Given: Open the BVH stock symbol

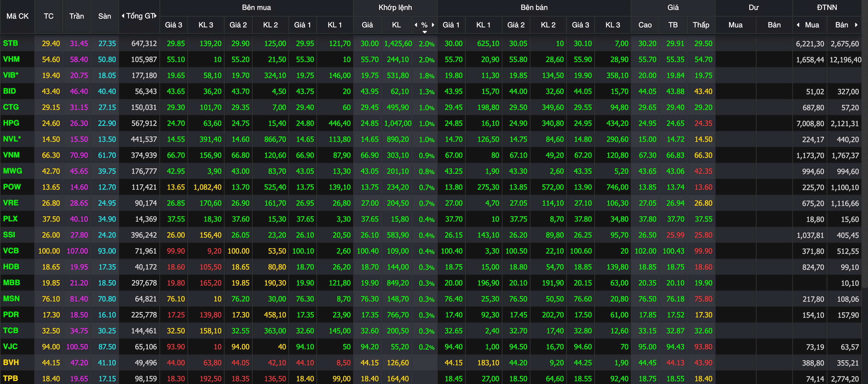Looking at the screenshot, I should [11, 362].
